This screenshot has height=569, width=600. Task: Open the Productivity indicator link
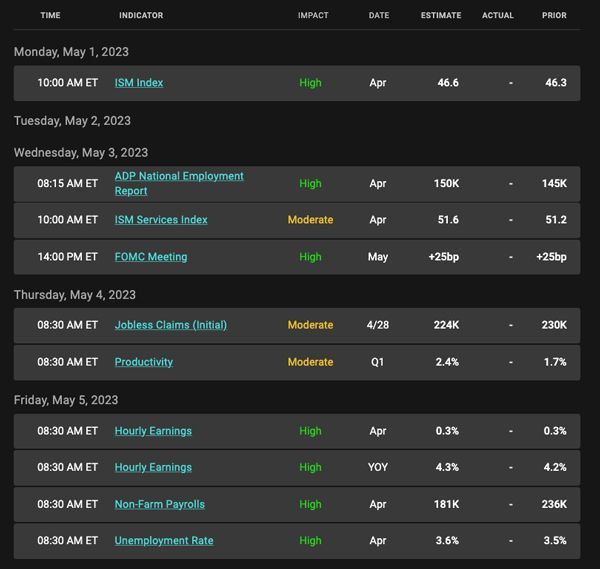[x=143, y=362]
